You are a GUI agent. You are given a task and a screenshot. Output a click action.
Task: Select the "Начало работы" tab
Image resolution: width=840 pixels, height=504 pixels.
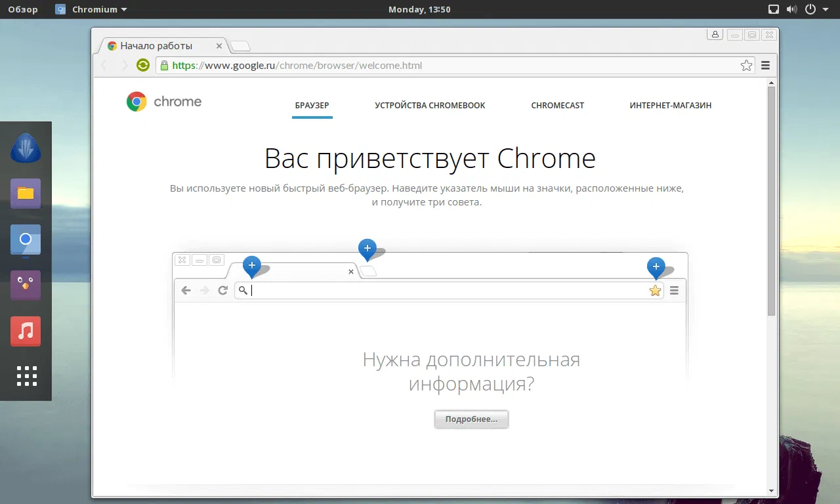163,46
